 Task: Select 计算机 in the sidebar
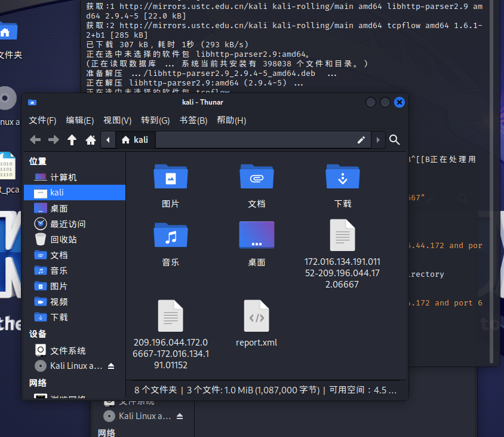[75, 178]
